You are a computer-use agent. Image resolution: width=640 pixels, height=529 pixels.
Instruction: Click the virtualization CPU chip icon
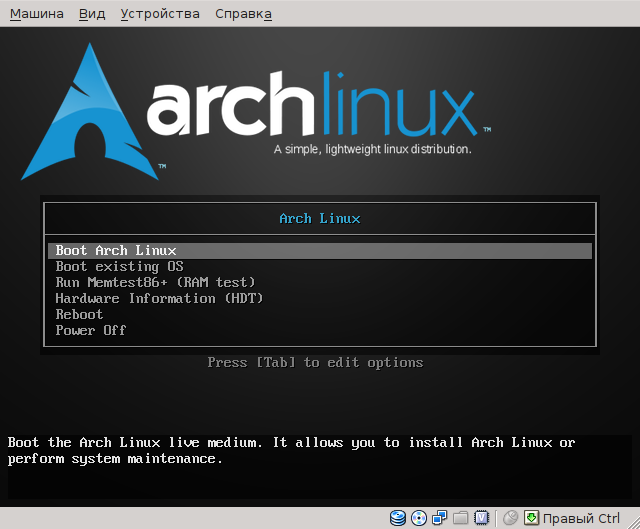[x=482, y=518]
